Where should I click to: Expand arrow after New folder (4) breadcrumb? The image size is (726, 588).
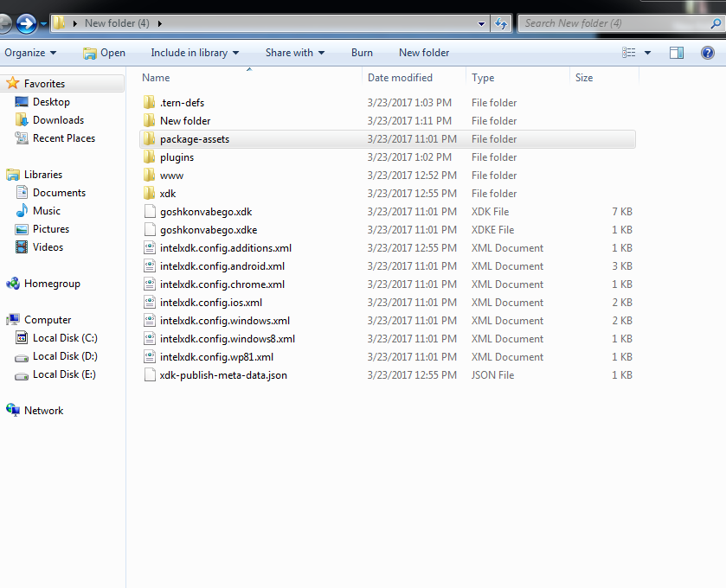(160, 23)
